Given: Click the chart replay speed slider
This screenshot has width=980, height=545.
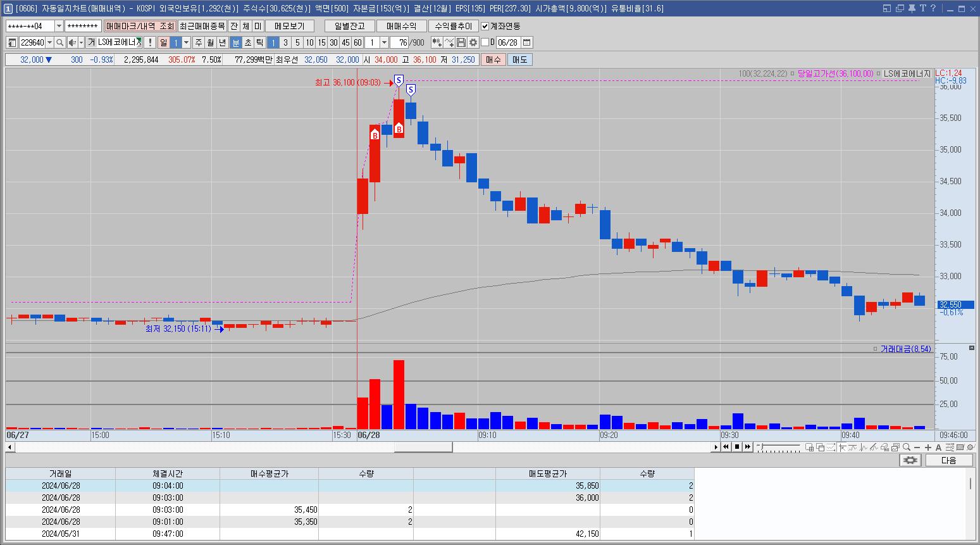Looking at the screenshot, I should (x=779, y=447).
